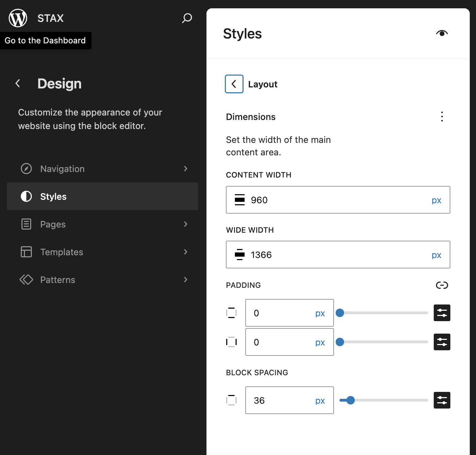476x455 pixels.
Task: Expand the Navigation menu chevron
Action: pos(186,169)
